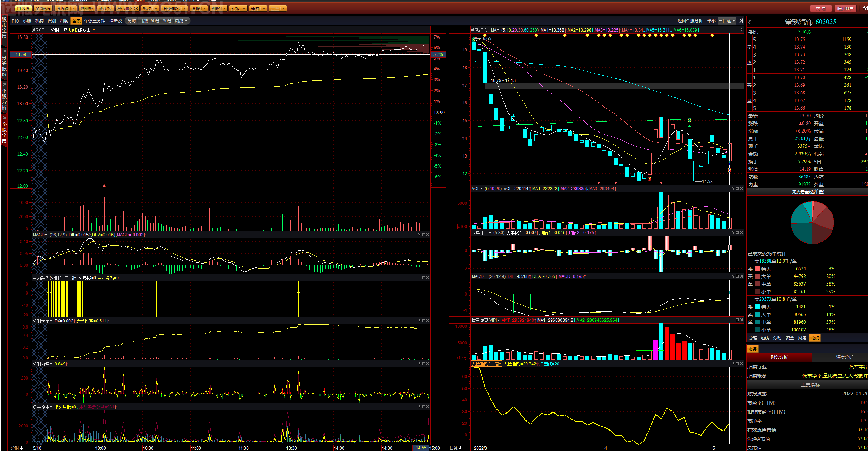Open the 期货 dropdown arrow
The width and height of the screenshot is (868, 451).
pyautogui.click(x=224, y=8)
